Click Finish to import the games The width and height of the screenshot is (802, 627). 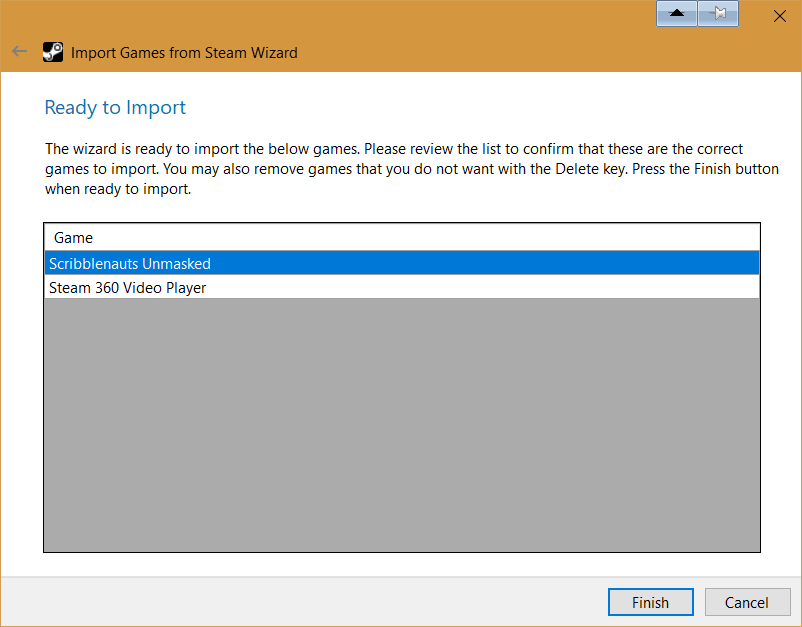[x=651, y=602]
